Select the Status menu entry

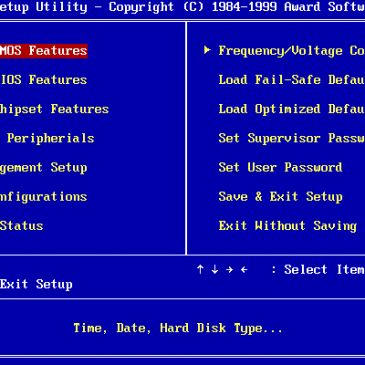tap(22, 226)
